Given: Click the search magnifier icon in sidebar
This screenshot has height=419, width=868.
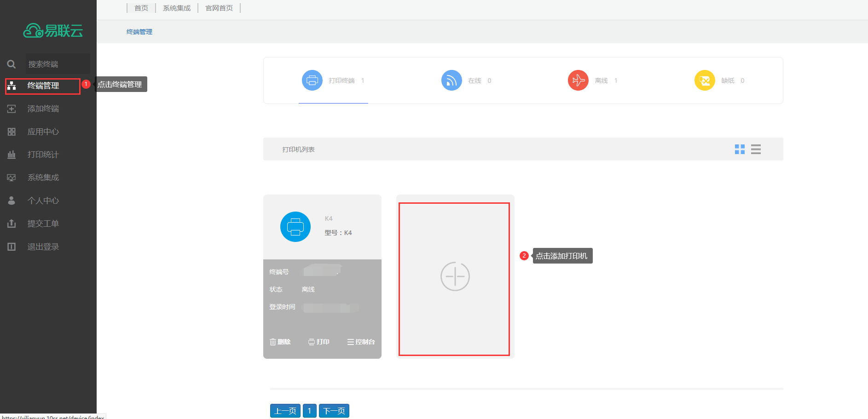Looking at the screenshot, I should click(x=12, y=64).
